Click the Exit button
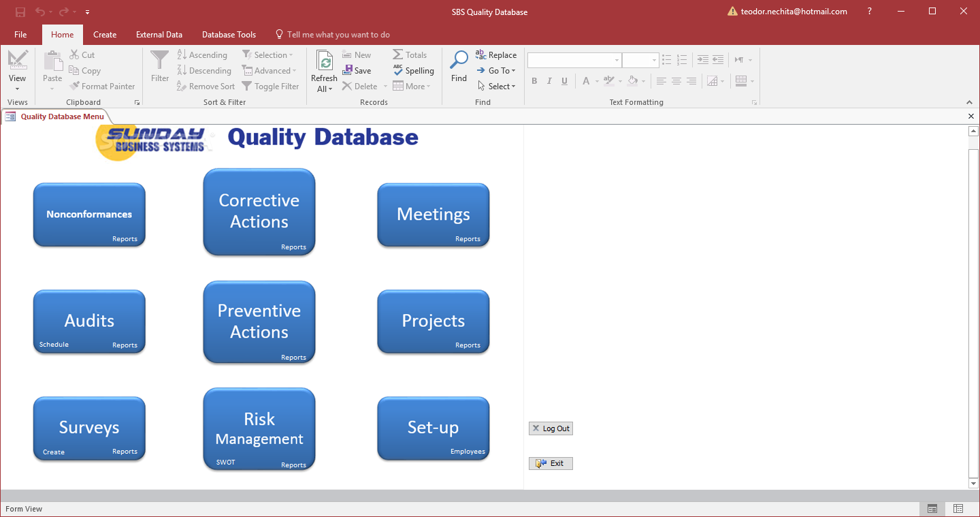 click(551, 463)
